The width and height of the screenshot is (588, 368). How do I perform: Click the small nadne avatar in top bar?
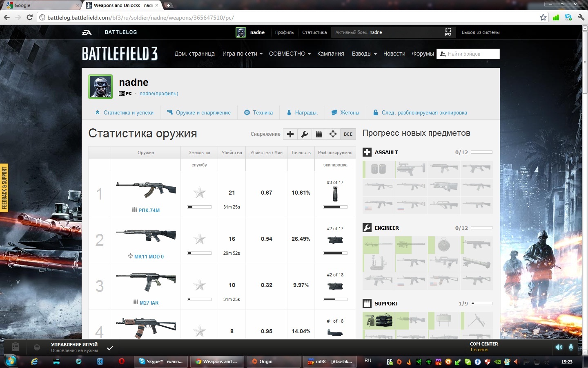pos(241,32)
